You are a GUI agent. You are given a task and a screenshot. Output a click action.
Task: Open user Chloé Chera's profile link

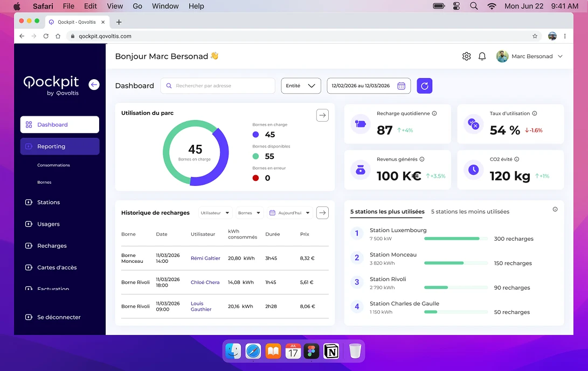(205, 282)
